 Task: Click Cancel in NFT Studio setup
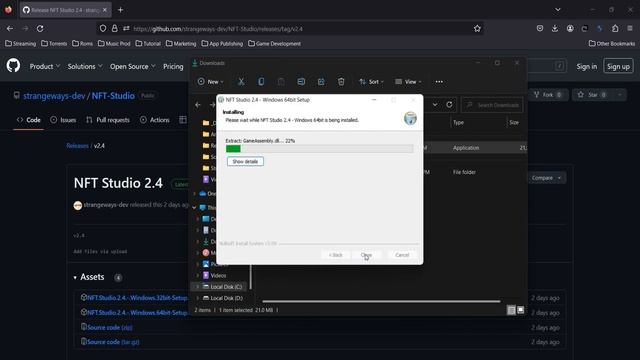coord(402,255)
